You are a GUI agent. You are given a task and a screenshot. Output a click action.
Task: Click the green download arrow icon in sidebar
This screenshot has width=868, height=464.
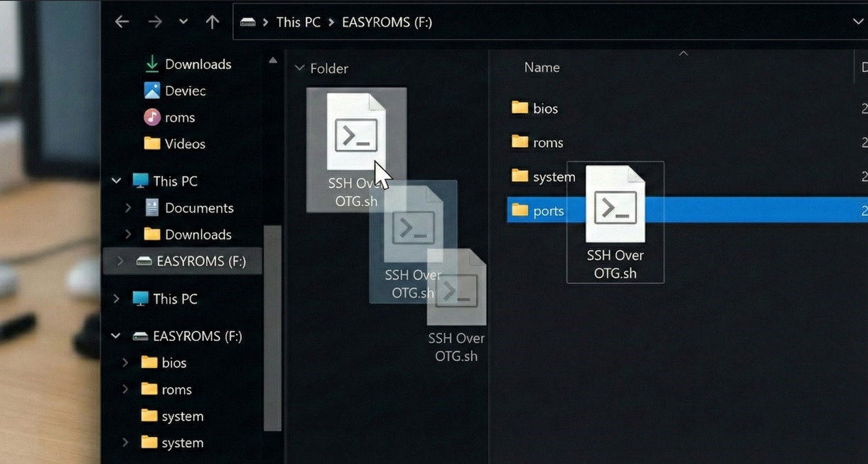pyautogui.click(x=151, y=64)
